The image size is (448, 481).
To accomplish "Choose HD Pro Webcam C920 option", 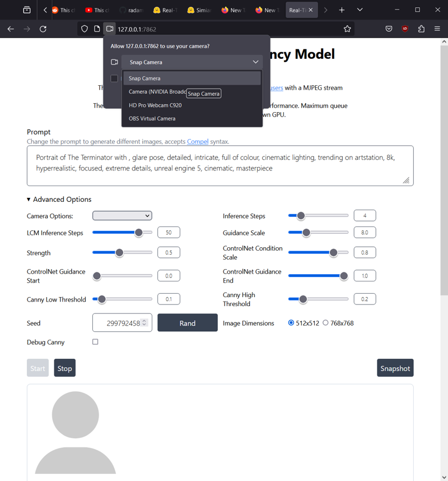I will pyautogui.click(x=192, y=105).
